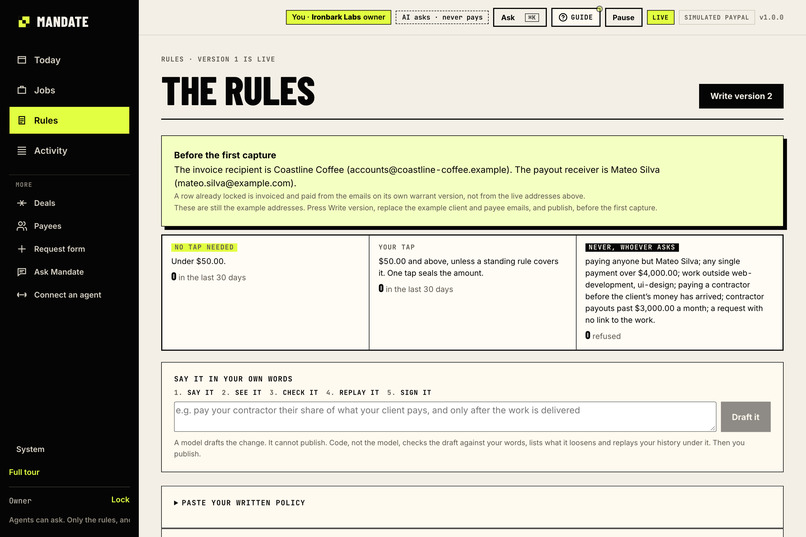Click the Payees people icon

click(22, 226)
